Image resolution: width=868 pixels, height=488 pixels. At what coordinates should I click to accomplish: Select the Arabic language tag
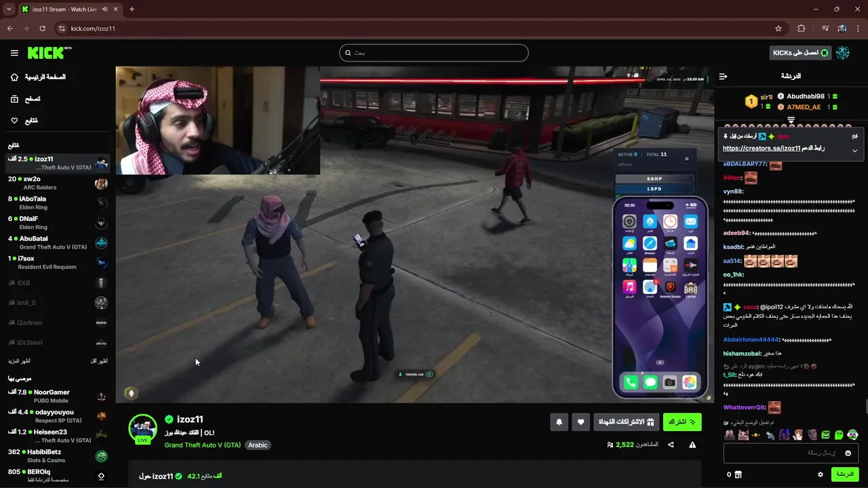click(258, 445)
